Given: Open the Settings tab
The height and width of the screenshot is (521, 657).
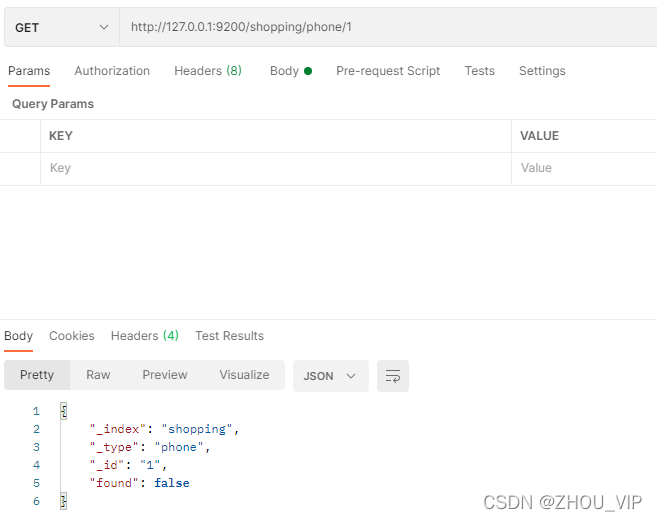Looking at the screenshot, I should [542, 71].
